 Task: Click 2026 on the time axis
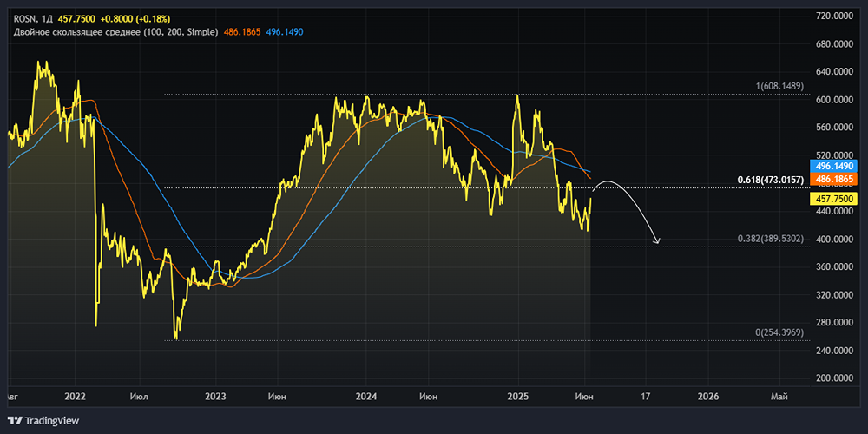click(708, 396)
